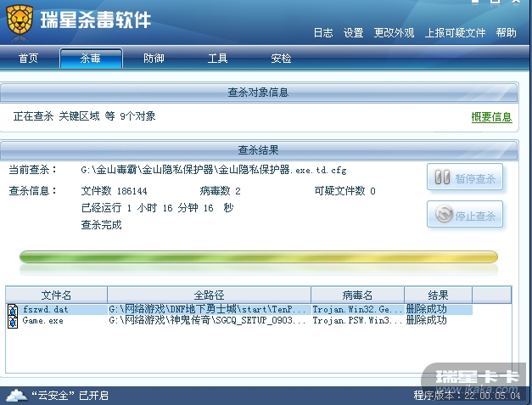Screen dimensions: 532x405
Task: Click the DNF地下勇士城 path cell
Action: coord(207,310)
